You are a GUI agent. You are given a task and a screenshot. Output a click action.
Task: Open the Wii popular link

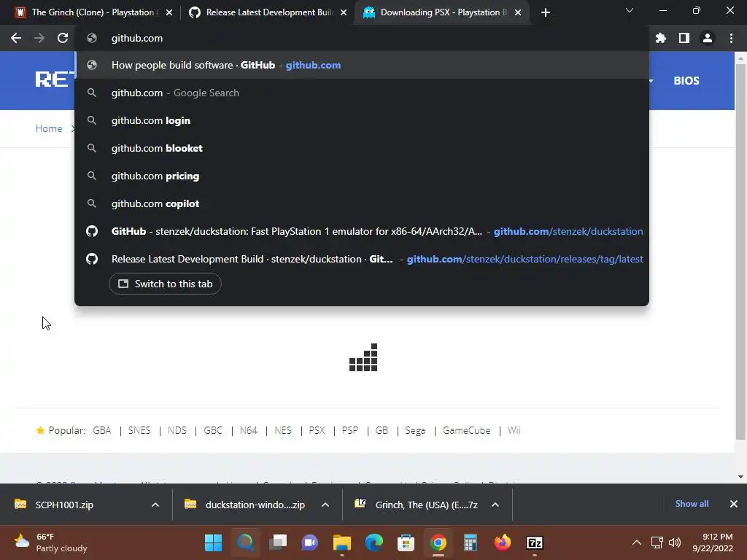pyautogui.click(x=514, y=430)
